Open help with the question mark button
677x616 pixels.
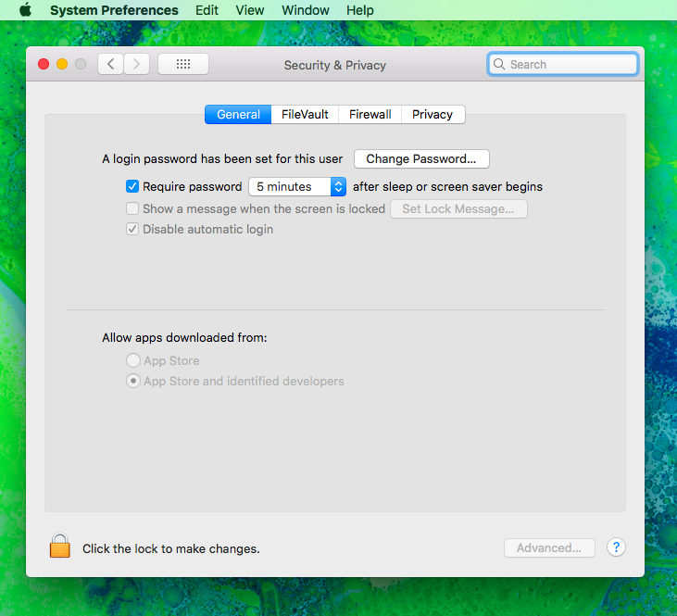click(616, 547)
